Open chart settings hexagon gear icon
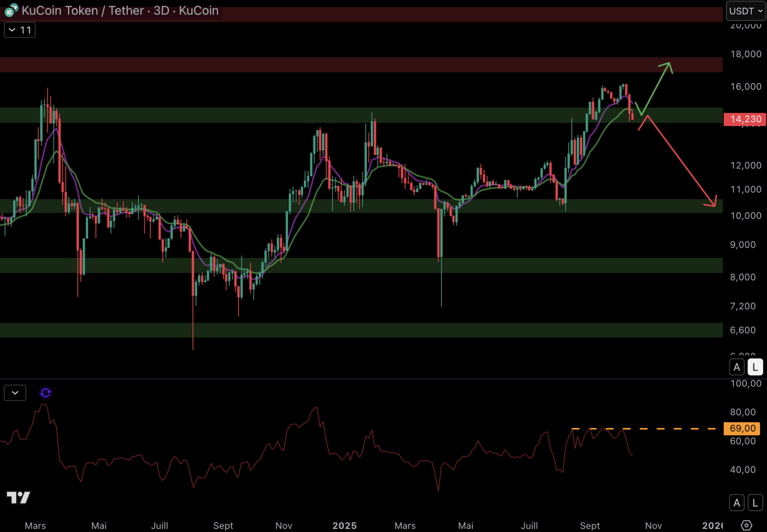The image size is (767, 532). pyautogui.click(x=746, y=525)
